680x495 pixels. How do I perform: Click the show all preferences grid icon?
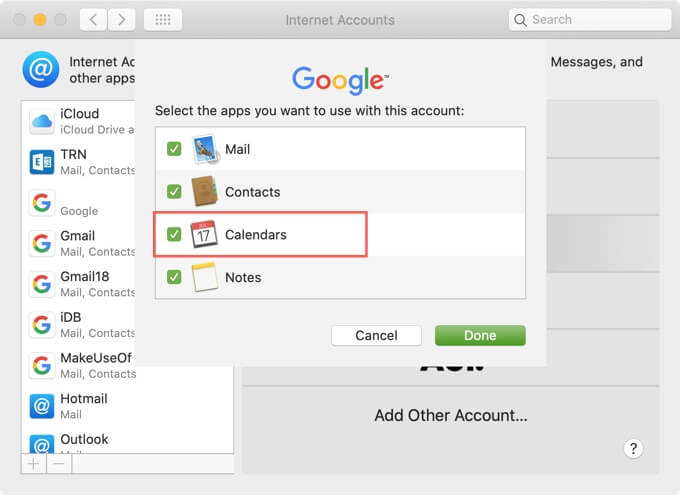pyautogui.click(x=163, y=19)
